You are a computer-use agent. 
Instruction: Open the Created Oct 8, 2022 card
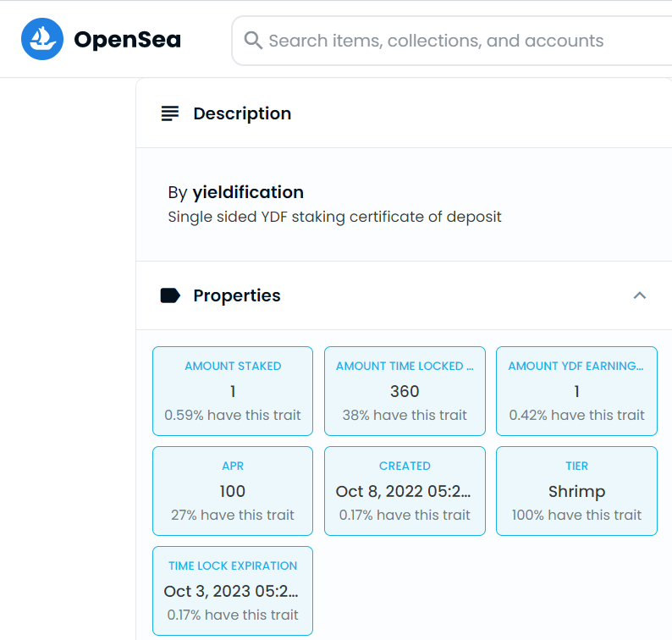pyautogui.click(x=405, y=491)
